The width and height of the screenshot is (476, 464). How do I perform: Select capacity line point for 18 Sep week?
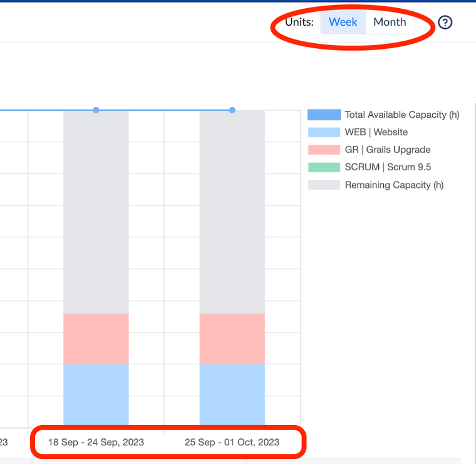[x=96, y=110]
